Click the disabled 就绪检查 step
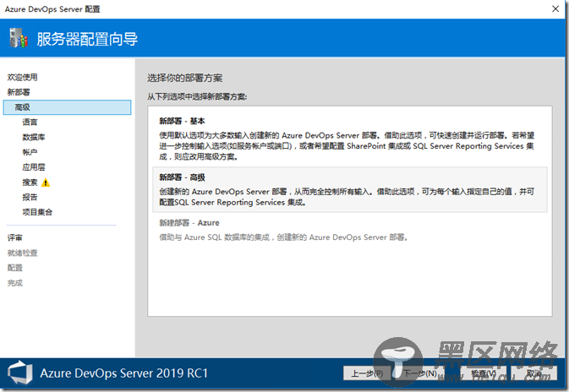 pos(23,253)
